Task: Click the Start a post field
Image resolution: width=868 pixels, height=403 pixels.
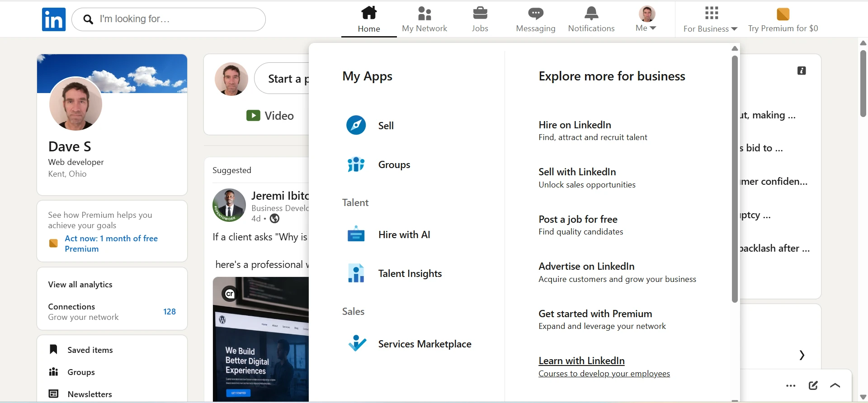Action: 282,79
